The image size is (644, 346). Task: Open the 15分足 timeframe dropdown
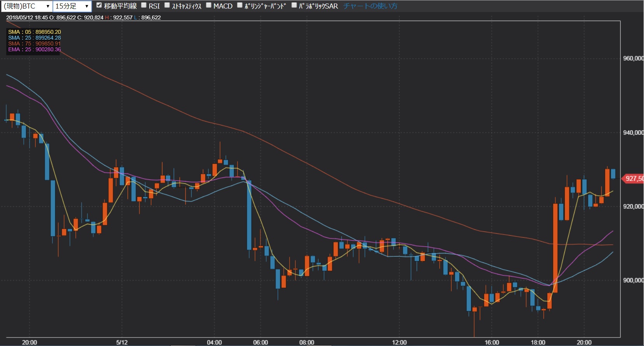coord(72,6)
